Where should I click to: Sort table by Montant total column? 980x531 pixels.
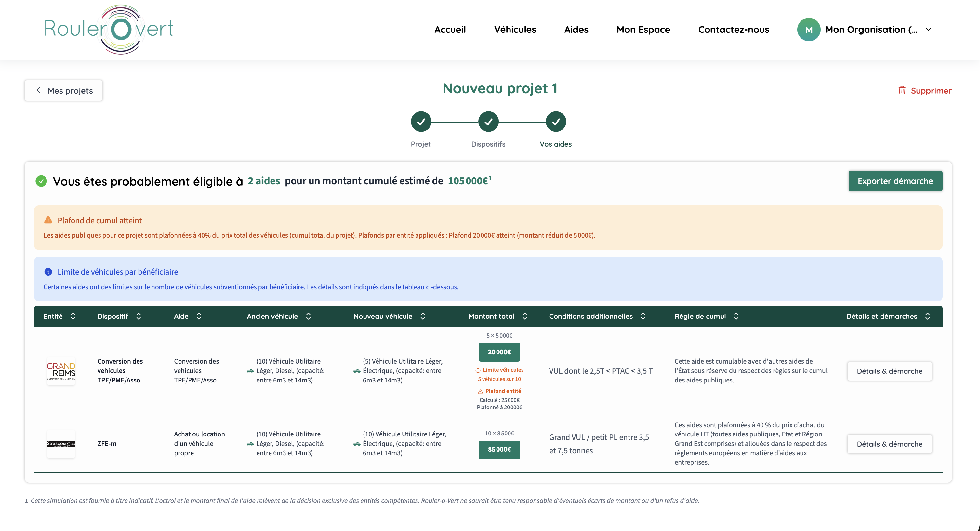(x=524, y=316)
